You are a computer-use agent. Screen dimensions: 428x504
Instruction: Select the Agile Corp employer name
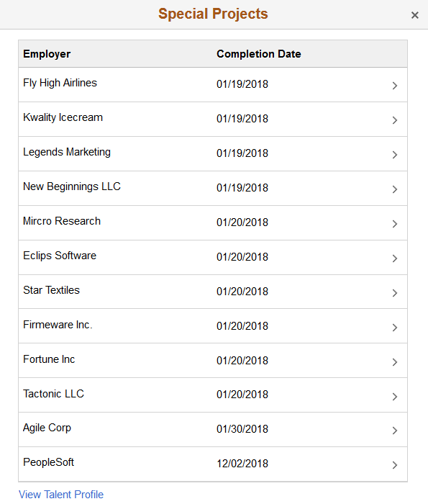(47, 428)
